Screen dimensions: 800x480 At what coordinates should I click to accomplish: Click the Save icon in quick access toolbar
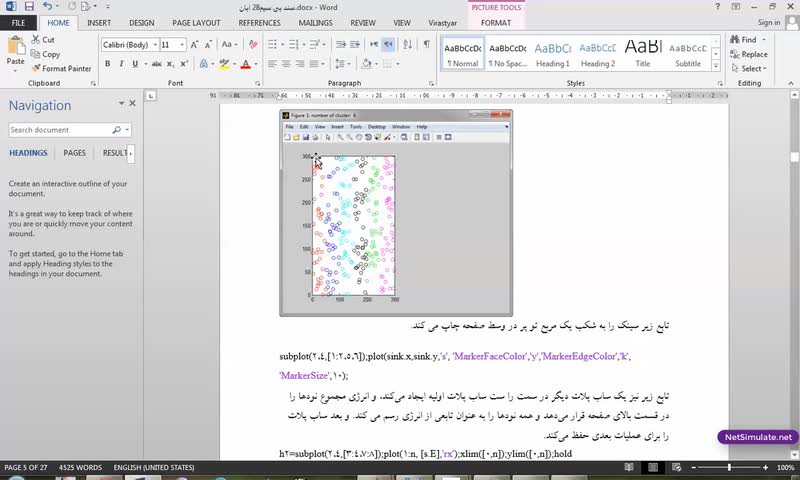29,7
